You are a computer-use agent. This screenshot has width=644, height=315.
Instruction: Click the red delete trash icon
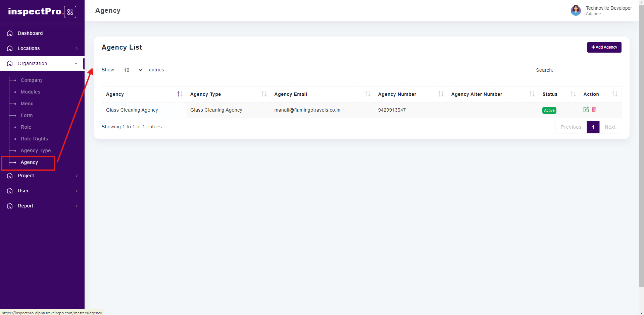(x=594, y=110)
